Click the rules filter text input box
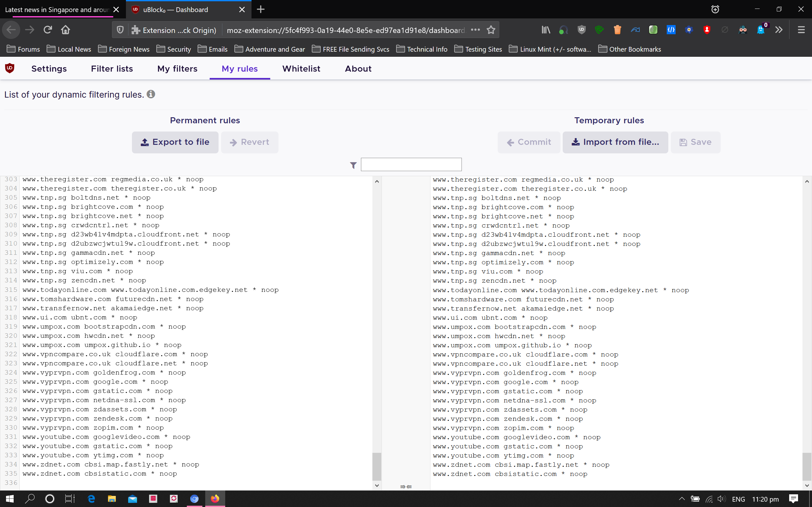The height and width of the screenshot is (507, 812). pyautogui.click(x=411, y=165)
